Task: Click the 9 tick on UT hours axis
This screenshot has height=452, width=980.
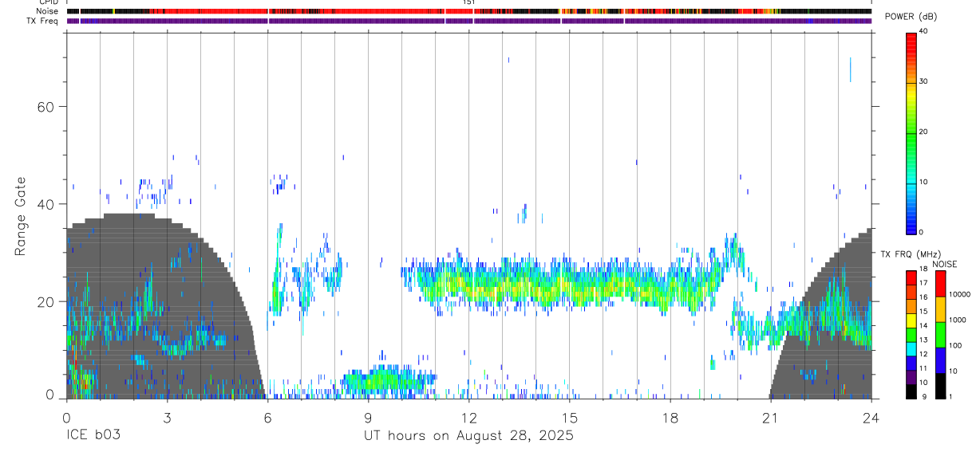Action: coord(368,417)
